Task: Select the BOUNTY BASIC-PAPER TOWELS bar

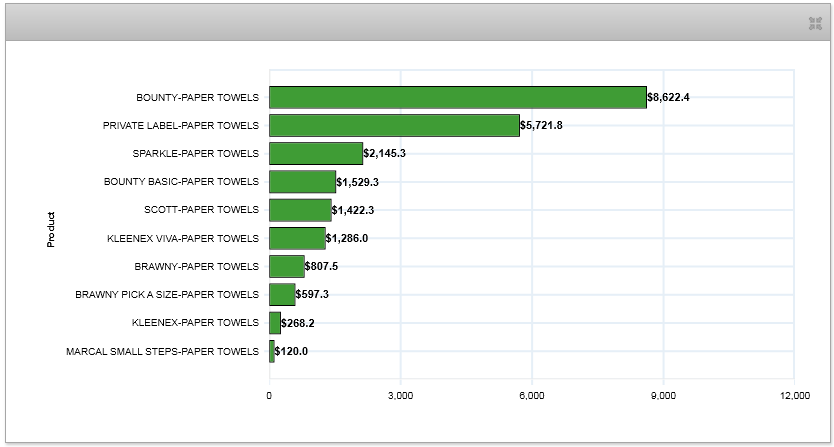Action: 302,181
